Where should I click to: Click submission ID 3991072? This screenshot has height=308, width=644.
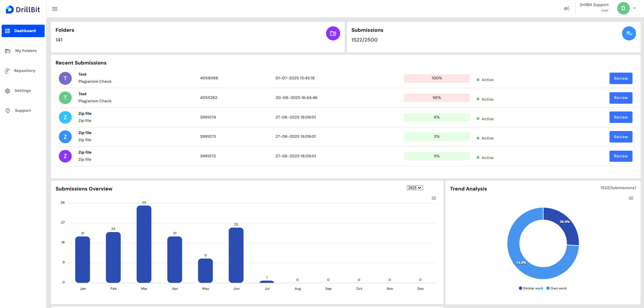coord(208,156)
